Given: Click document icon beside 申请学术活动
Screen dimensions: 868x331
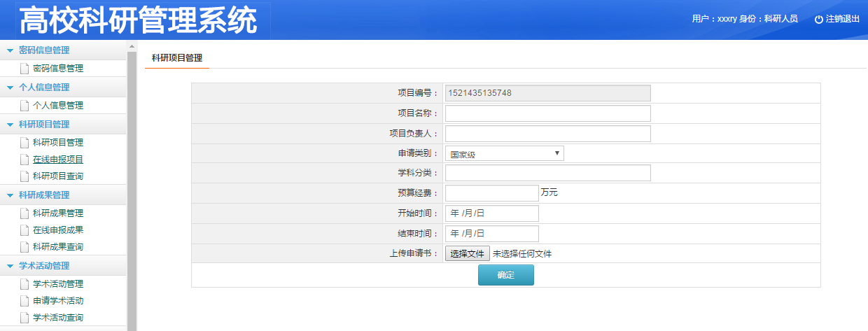Looking at the screenshot, I should pos(24,301).
